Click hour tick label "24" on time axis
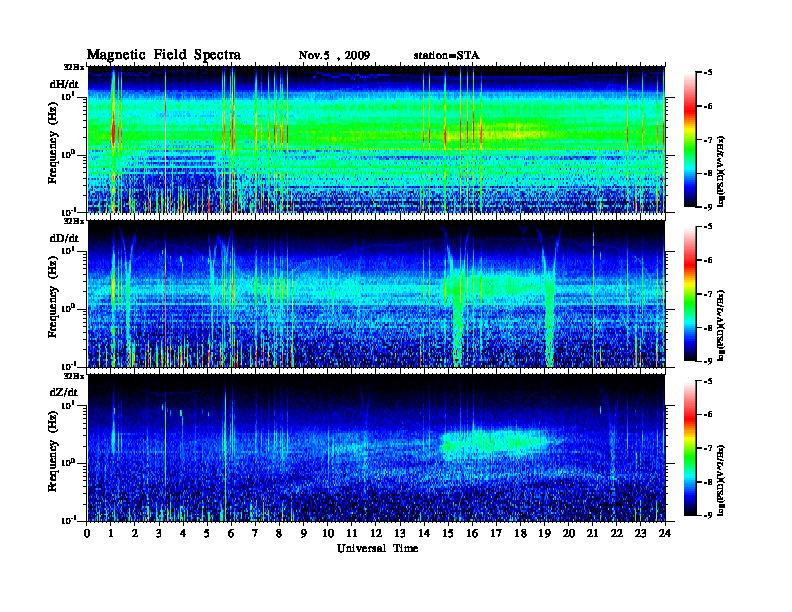Screen dimensions: 792x612 click(x=665, y=533)
